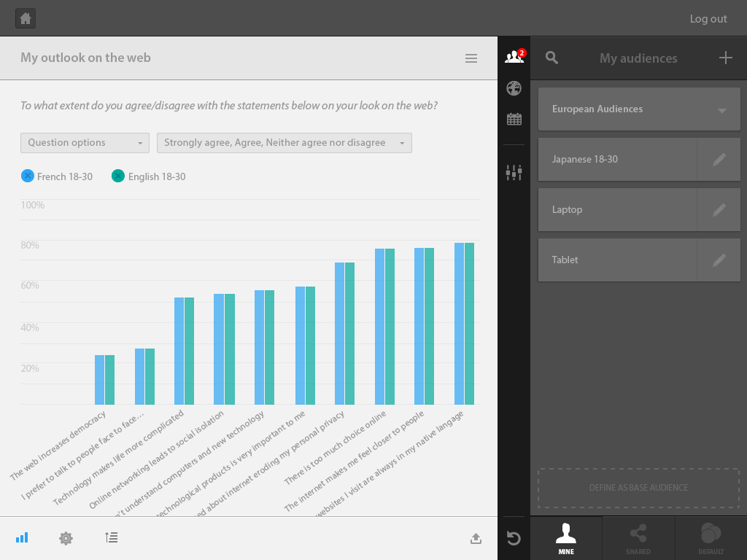Open audiences icon with notification badge
The image size is (747, 560).
514,56
